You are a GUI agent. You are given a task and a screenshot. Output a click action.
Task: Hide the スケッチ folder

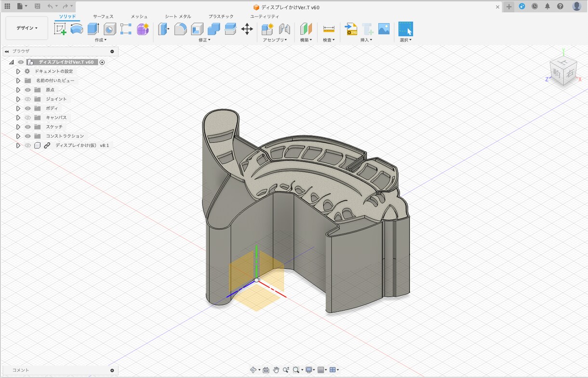(x=28, y=127)
